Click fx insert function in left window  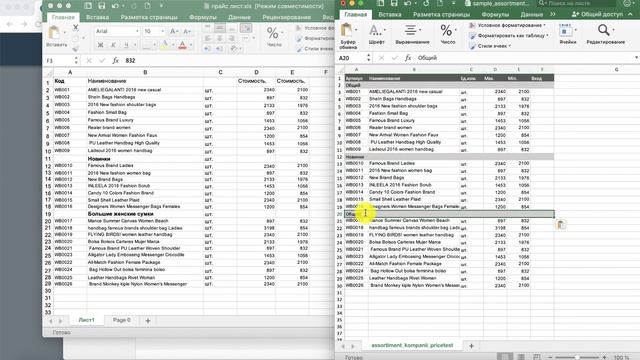click(x=116, y=60)
